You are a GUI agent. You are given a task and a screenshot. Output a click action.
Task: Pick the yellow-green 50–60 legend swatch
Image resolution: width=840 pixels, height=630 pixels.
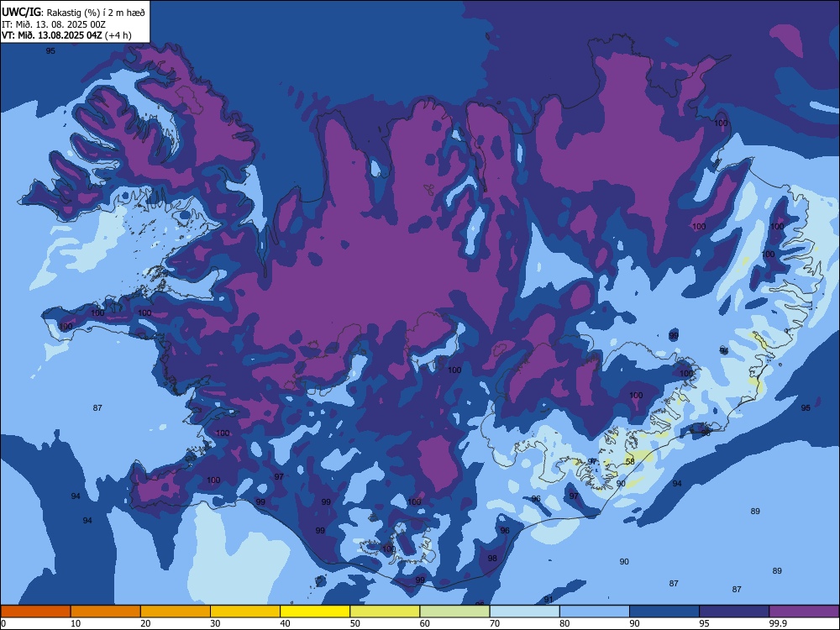(x=386, y=612)
